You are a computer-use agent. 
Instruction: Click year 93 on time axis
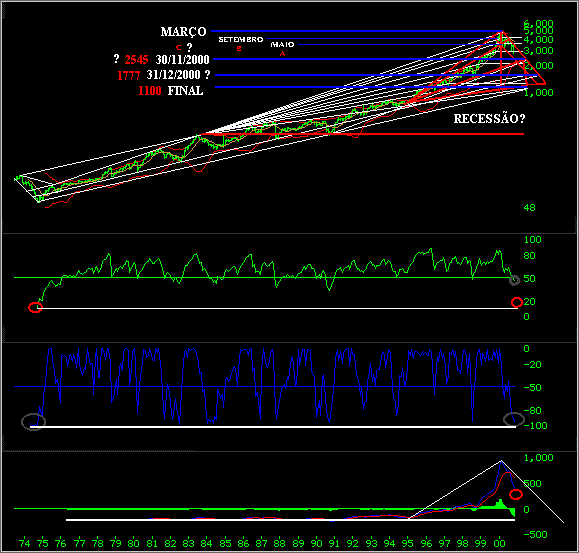[371, 543]
